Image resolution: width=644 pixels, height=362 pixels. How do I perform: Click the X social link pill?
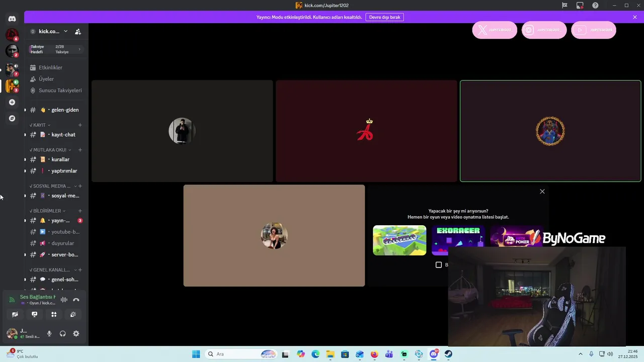point(495,30)
